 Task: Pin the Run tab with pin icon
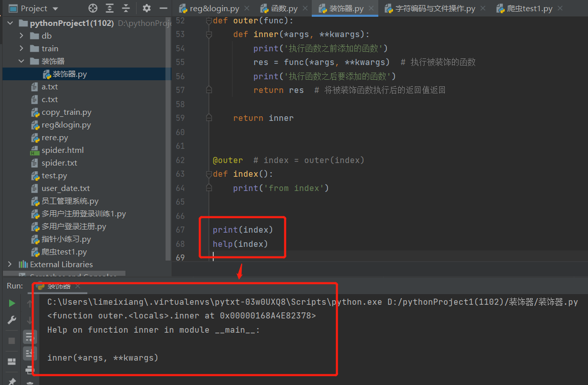pyautogui.click(x=12, y=381)
